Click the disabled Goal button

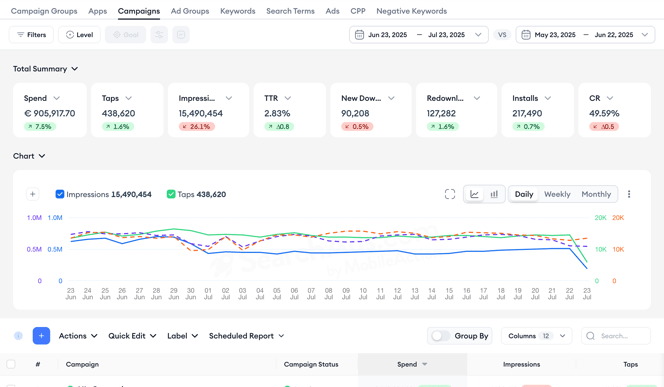tap(125, 35)
